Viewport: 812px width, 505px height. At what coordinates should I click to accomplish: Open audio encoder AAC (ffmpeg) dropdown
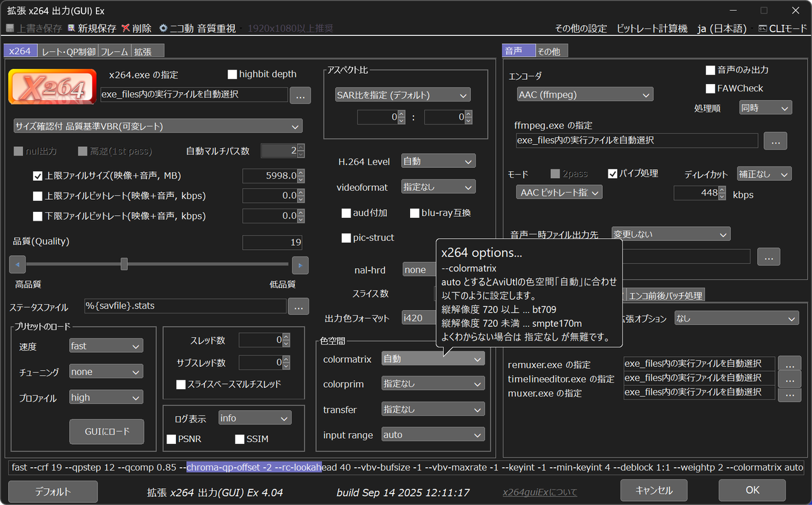[585, 95]
